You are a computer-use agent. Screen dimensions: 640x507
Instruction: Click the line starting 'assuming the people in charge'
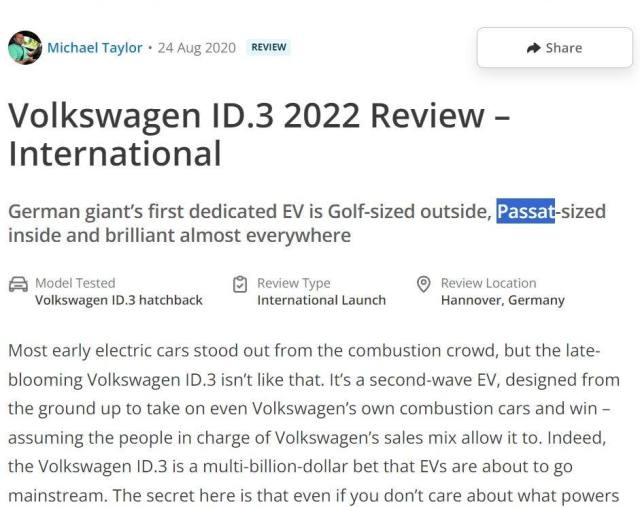click(x=307, y=438)
